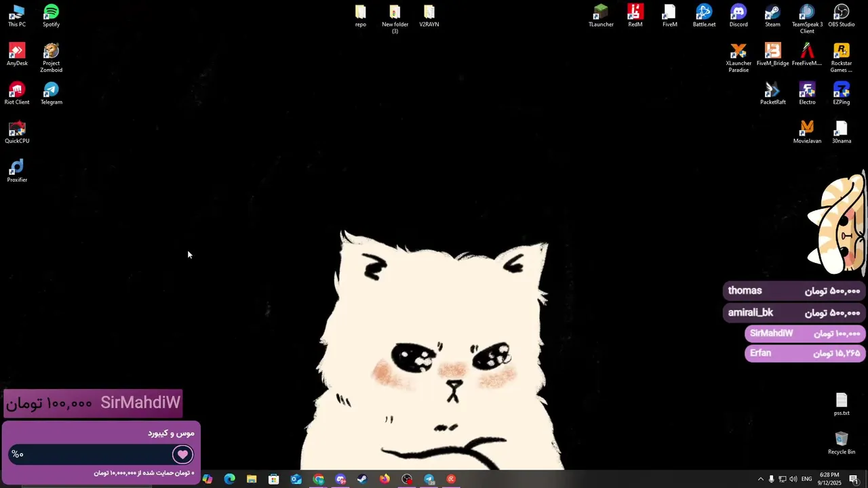Click SirMahdiW in the donor list

click(805, 333)
